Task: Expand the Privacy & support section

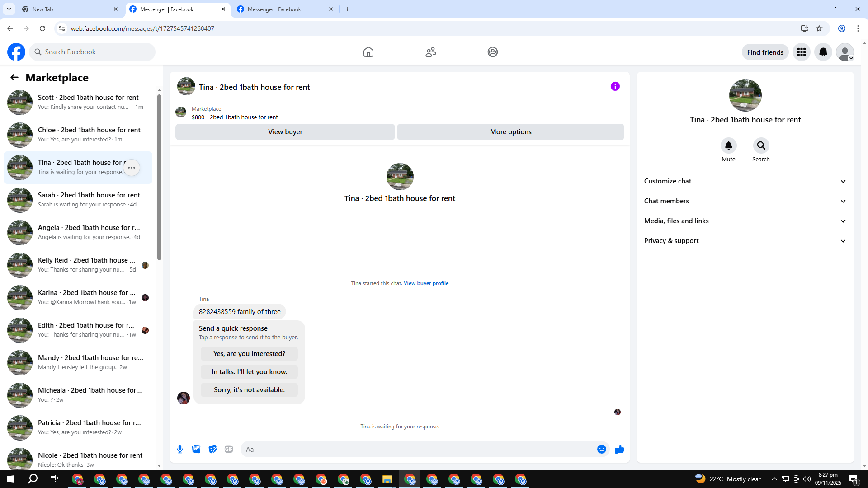Action: click(x=745, y=241)
